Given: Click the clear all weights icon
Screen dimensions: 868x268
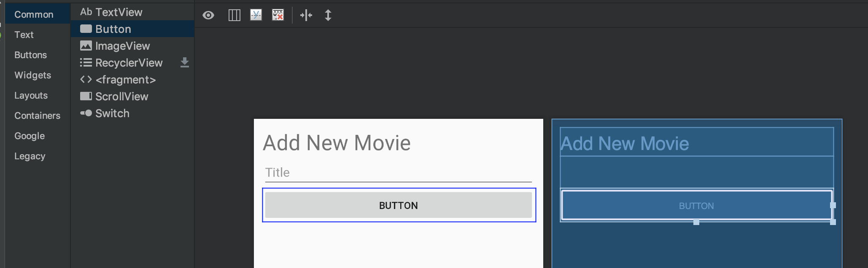Looking at the screenshot, I should point(278,16).
